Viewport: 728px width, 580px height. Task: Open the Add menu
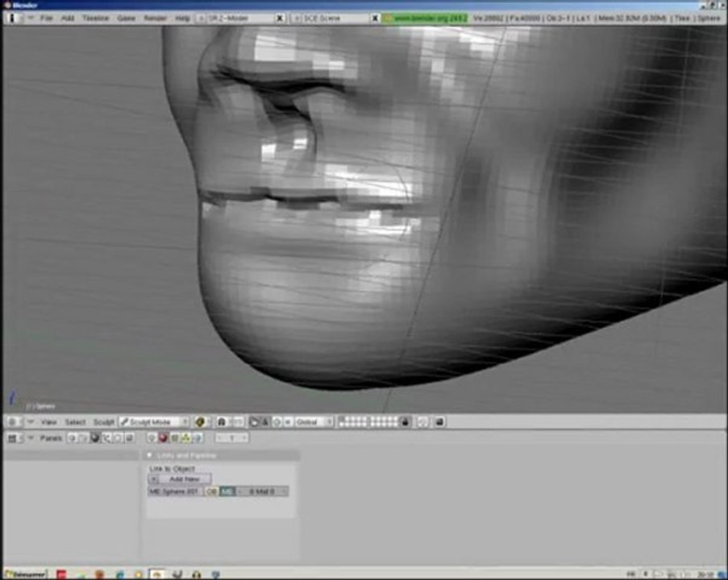68,18
